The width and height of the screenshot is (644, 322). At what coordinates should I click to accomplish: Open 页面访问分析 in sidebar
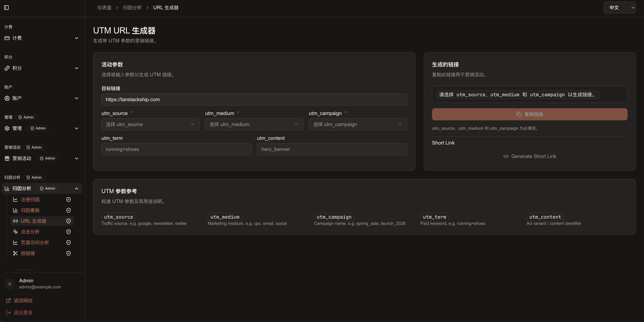coord(42,243)
